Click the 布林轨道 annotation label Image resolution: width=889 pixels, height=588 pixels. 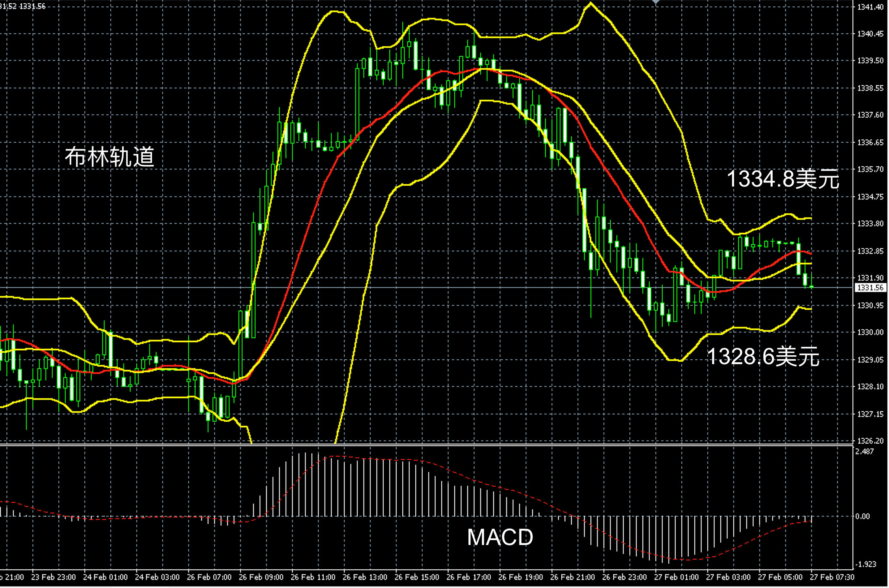coord(110,157)
